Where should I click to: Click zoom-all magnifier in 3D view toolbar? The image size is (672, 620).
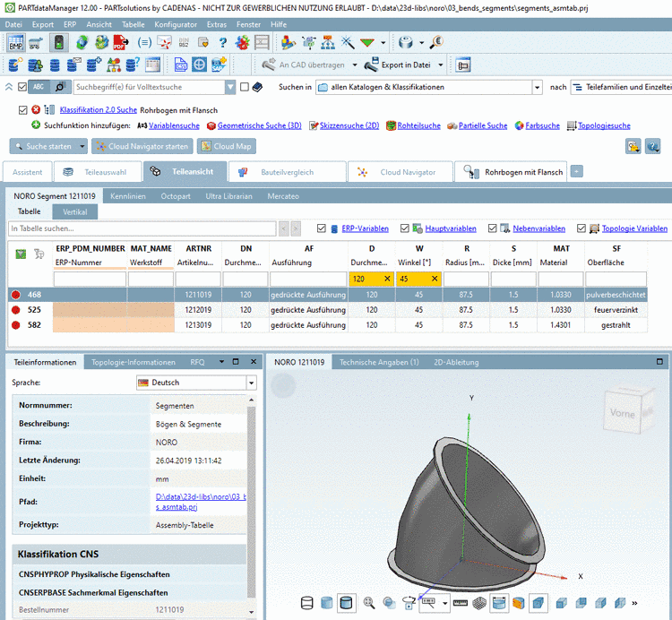(369, 603)
